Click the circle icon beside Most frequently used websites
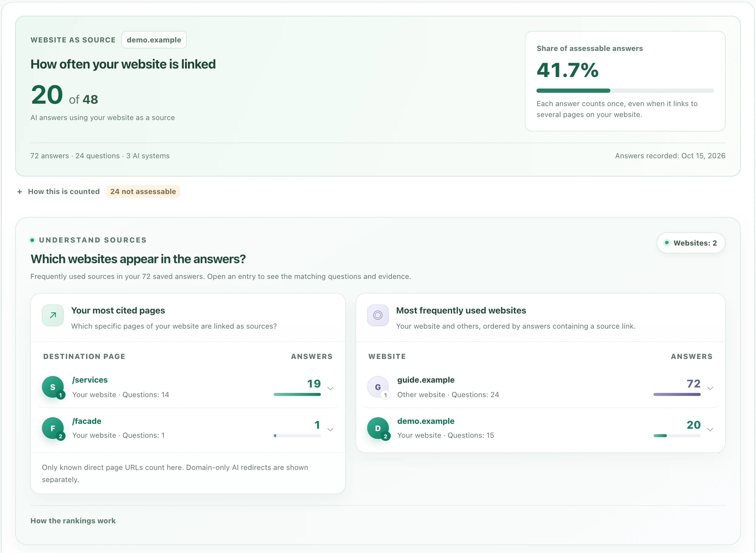756x553 pixels. pos(378,315)
